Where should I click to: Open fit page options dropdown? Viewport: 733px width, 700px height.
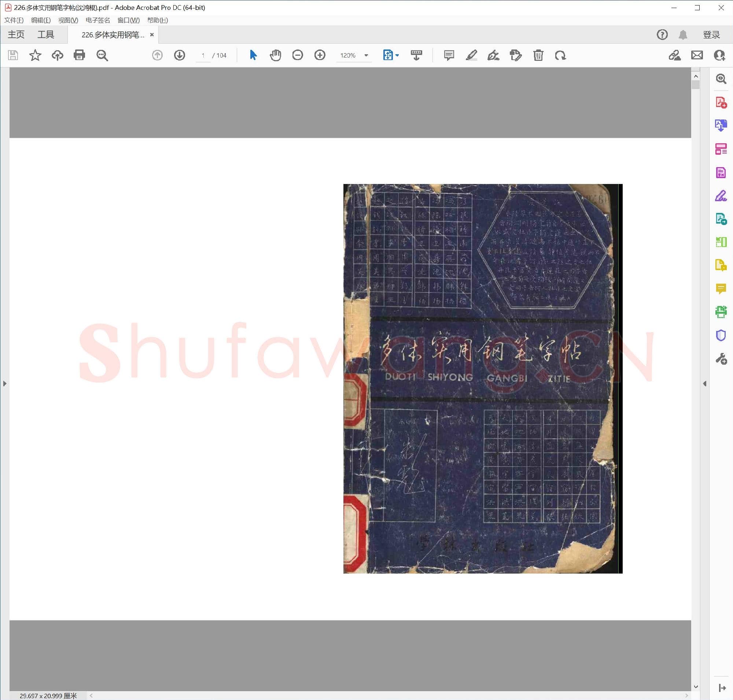pyautogui.click(x=397, y=55)
